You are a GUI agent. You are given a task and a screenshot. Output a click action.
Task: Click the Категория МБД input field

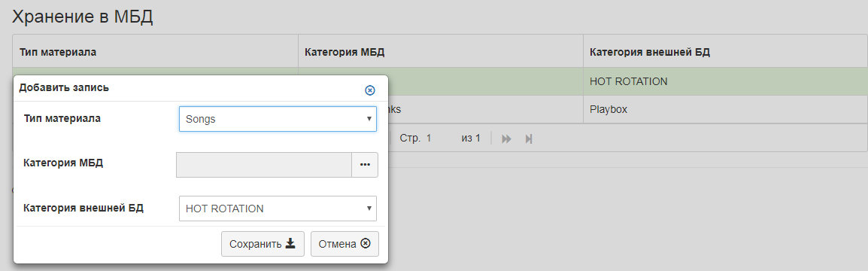(x=264, y=165)
